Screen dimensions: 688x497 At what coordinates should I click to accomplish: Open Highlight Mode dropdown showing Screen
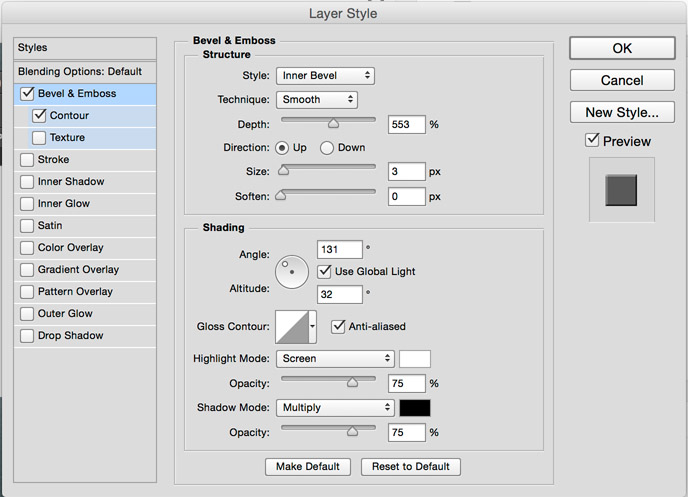point(335,359)
